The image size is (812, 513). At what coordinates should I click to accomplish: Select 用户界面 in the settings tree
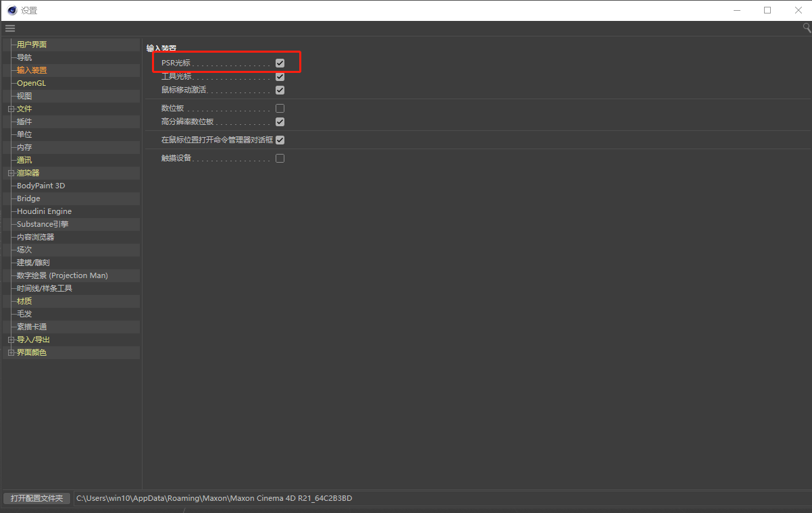click(x=32, y=45)
